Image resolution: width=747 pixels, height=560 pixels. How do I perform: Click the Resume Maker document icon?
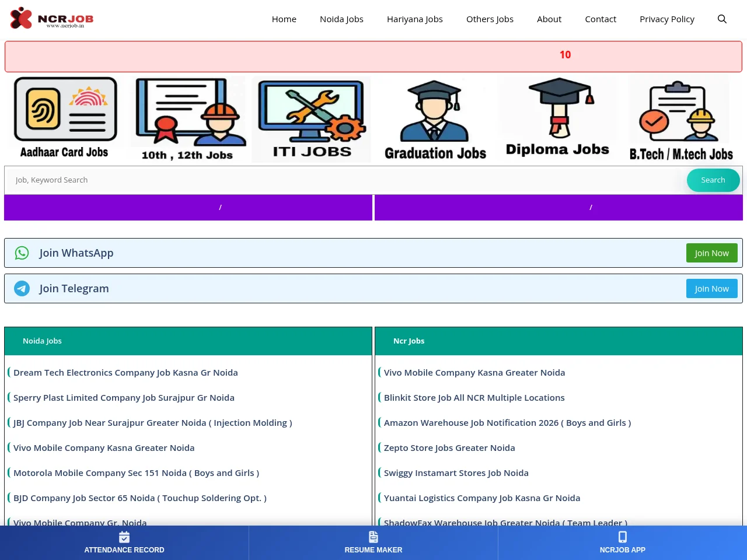pos(373,537)
